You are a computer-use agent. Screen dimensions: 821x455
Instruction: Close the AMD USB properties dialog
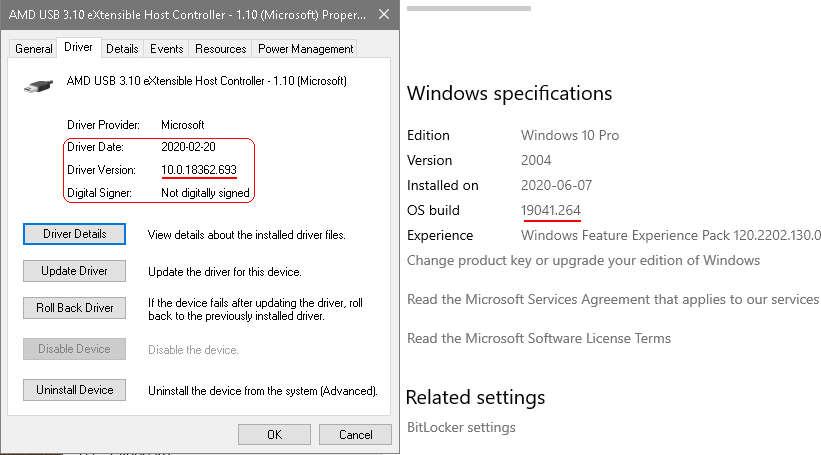(384, 15)
